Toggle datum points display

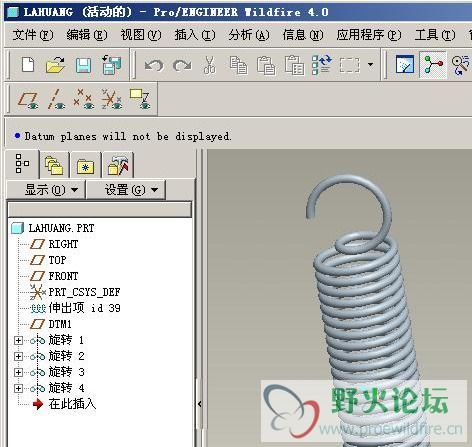click(83, 99)
